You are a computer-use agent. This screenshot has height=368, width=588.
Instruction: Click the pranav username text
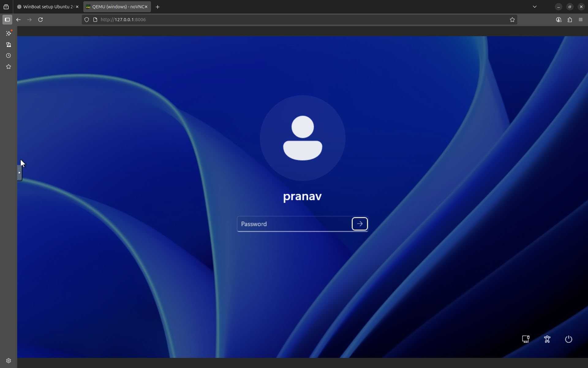302,197
